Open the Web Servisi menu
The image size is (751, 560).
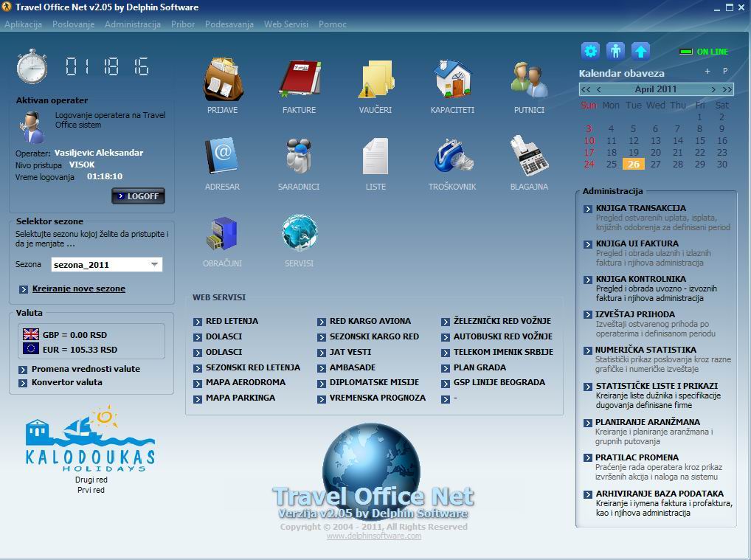(286, 24)
